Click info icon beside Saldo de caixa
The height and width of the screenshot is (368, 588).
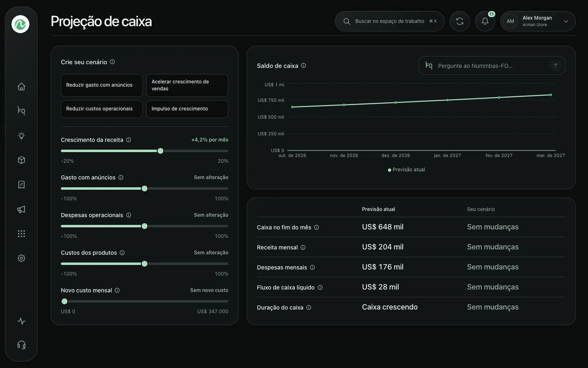pyautogui.click(x=303, y=65)
